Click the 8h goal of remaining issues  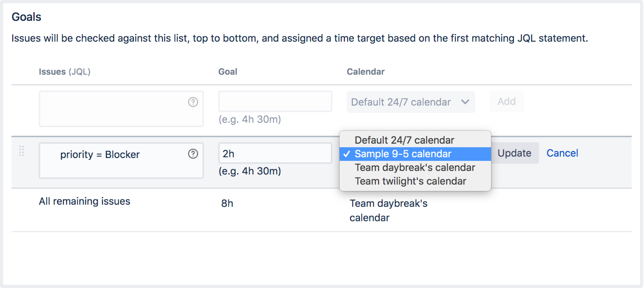(227, 203)
